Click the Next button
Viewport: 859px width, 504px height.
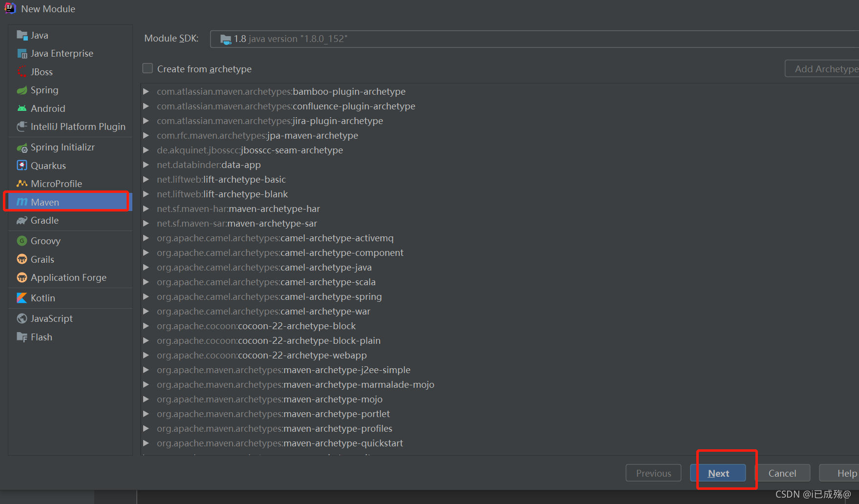pos(718,473)
